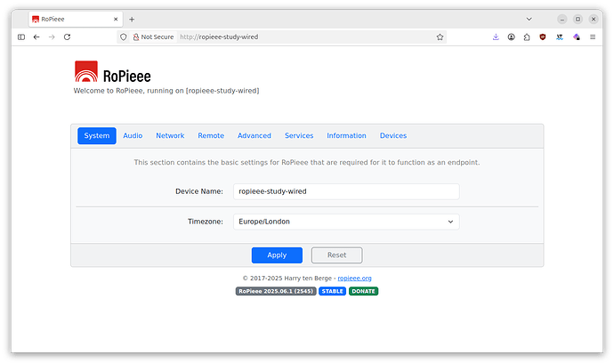
Task: Click the RoPieee red logo
Action: [86, 71]
